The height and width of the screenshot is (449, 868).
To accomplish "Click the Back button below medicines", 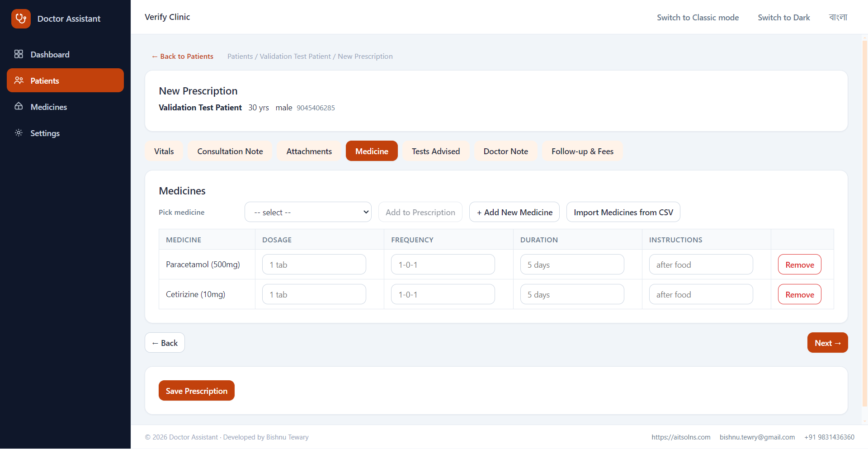I will (165, 343).
